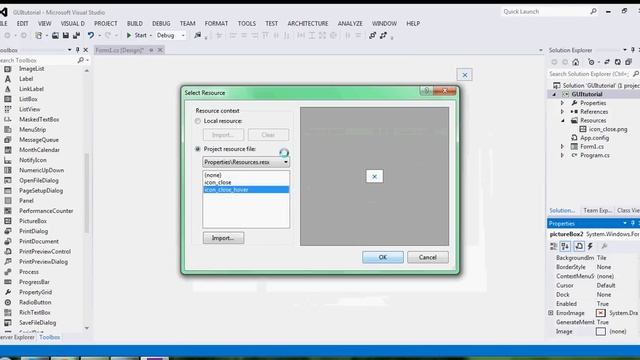640x360 pixels.
Task: Click the Import button below the resource list
Action: click(x=223, y=238)
